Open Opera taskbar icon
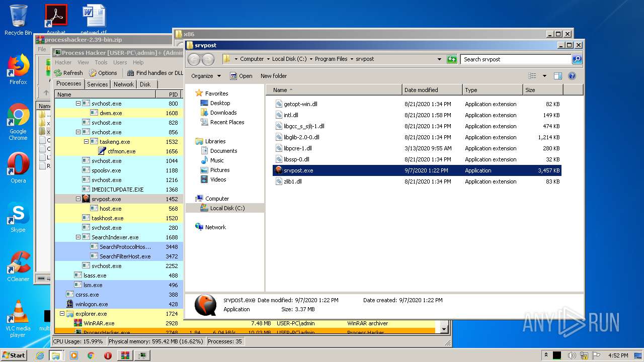 coord(108,355)
